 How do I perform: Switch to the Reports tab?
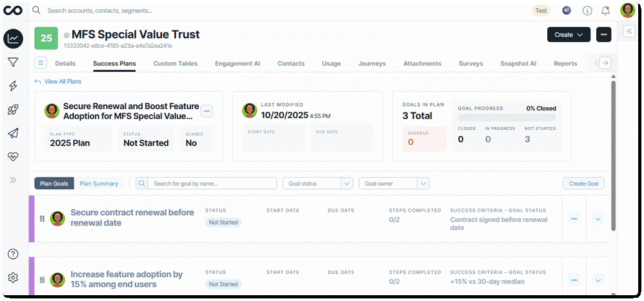click(565, 63)
